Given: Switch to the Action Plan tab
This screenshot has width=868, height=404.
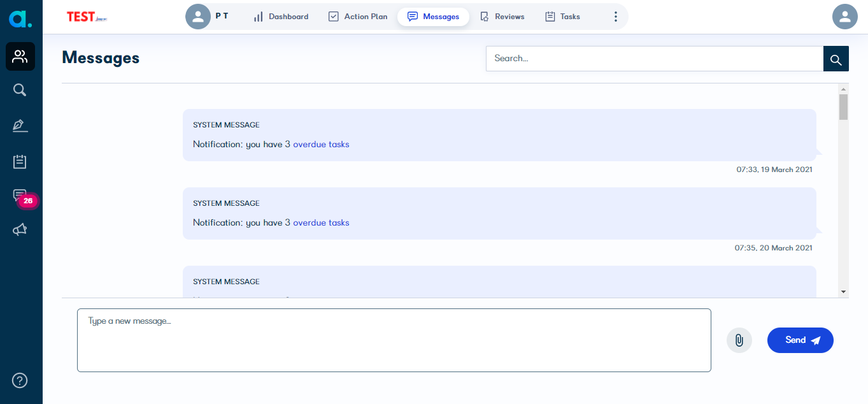Looking at the screenshot, I should pos(358,17).
